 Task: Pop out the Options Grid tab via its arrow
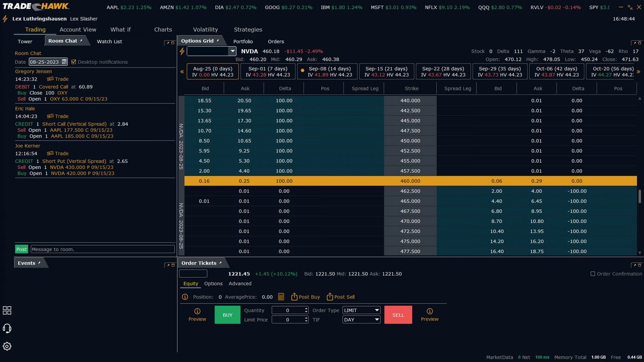pyautogui.click(x=218, y=40)
